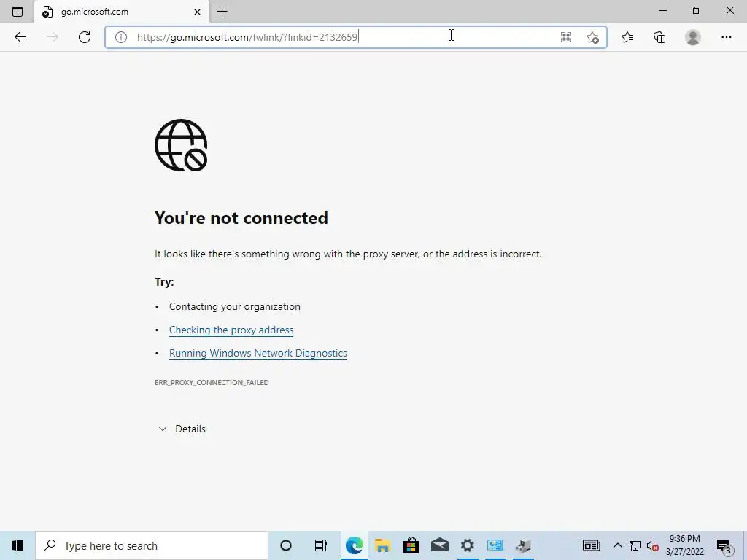
Task: Open Mail app from taskbar
Action: tap(439, 545)
